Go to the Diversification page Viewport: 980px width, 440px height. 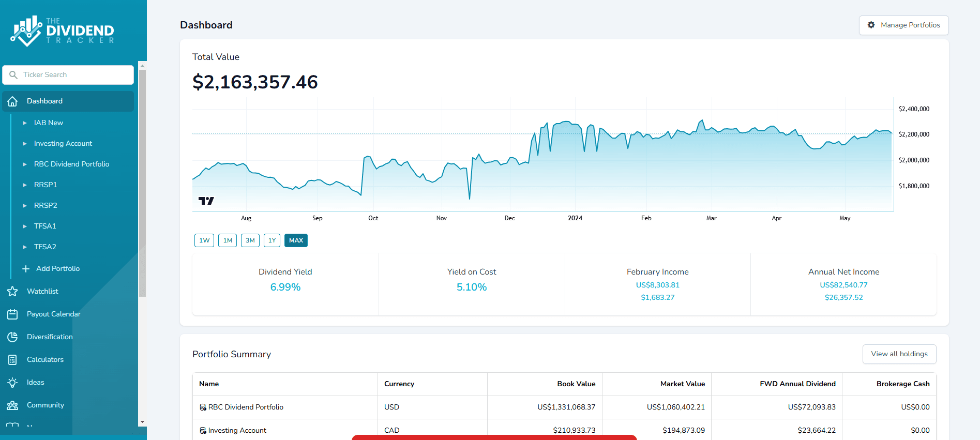[x=50, y=337]
